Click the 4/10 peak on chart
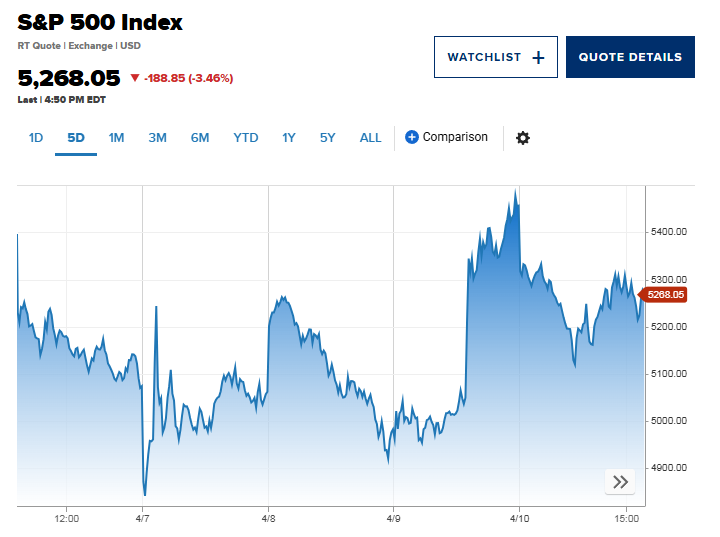720x537 pixels. click(x=516, y=190)
